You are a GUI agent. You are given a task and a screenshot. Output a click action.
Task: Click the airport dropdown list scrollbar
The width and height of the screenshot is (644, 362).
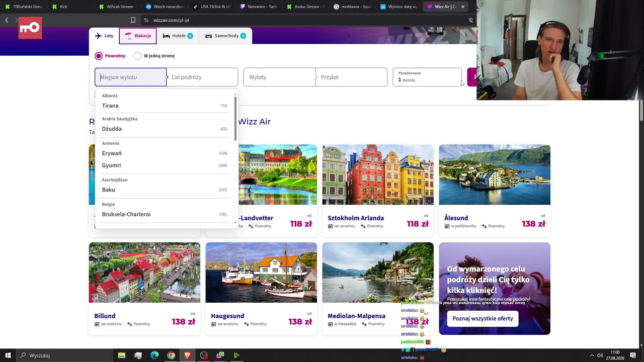point(235,118)
